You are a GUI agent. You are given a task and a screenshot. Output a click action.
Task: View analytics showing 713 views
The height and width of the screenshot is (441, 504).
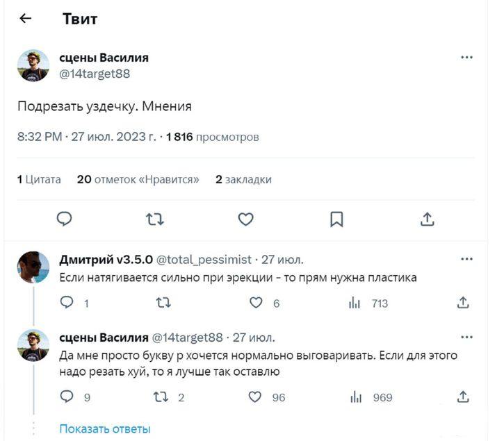coord(356,303)
